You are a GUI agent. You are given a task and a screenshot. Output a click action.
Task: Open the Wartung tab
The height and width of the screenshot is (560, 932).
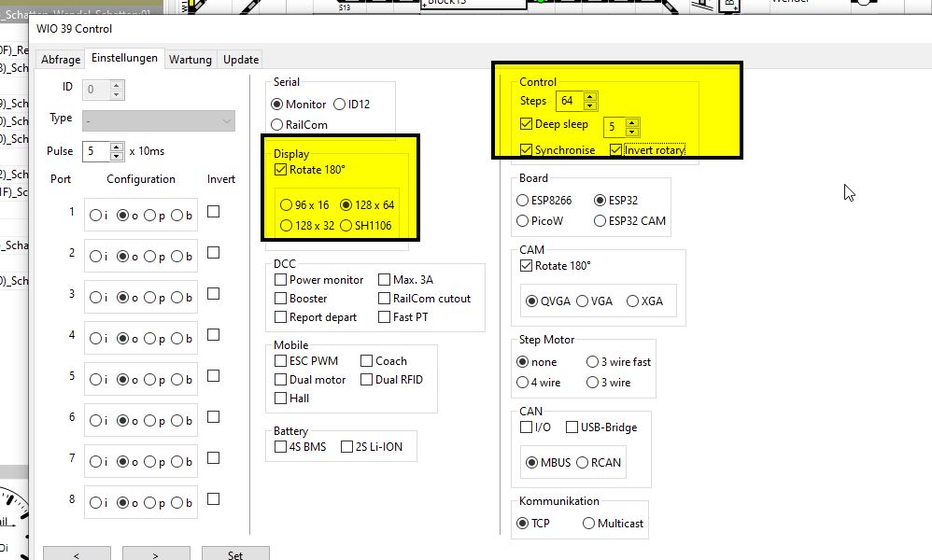click(190, 60)
